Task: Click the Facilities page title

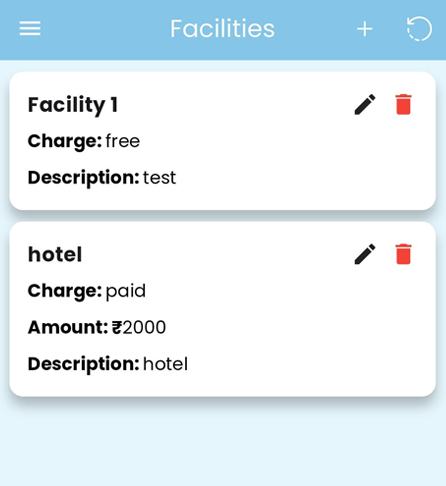Action: tap(222, 29)
